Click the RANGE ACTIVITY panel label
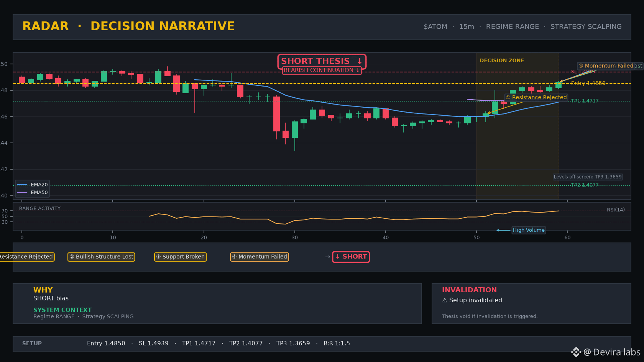 (40, 208)
